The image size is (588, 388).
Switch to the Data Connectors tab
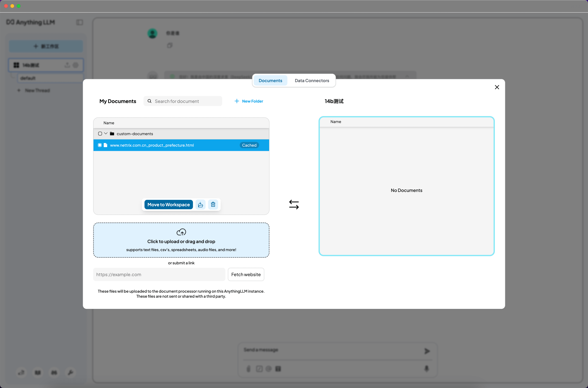click(x=312, y=80)
